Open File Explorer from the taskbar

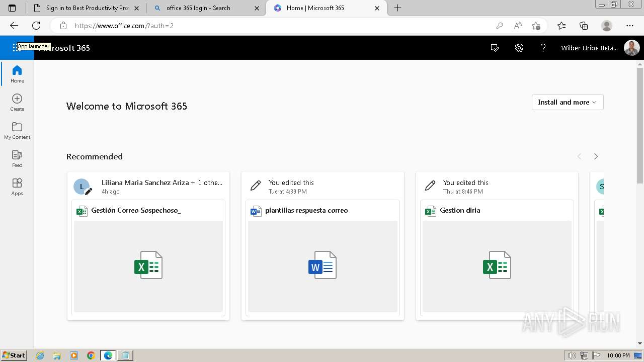click(57, 355)
